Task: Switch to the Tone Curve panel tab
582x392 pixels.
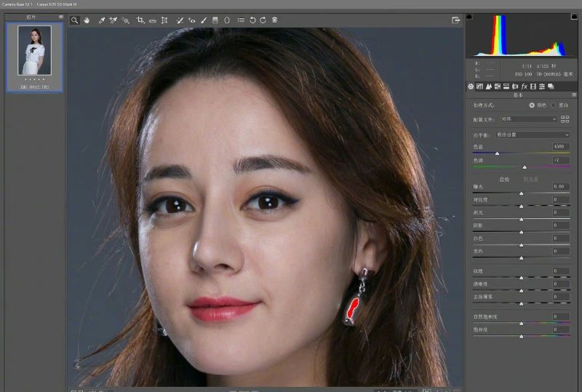Action: pyautogui.click(x=480, y=87)
